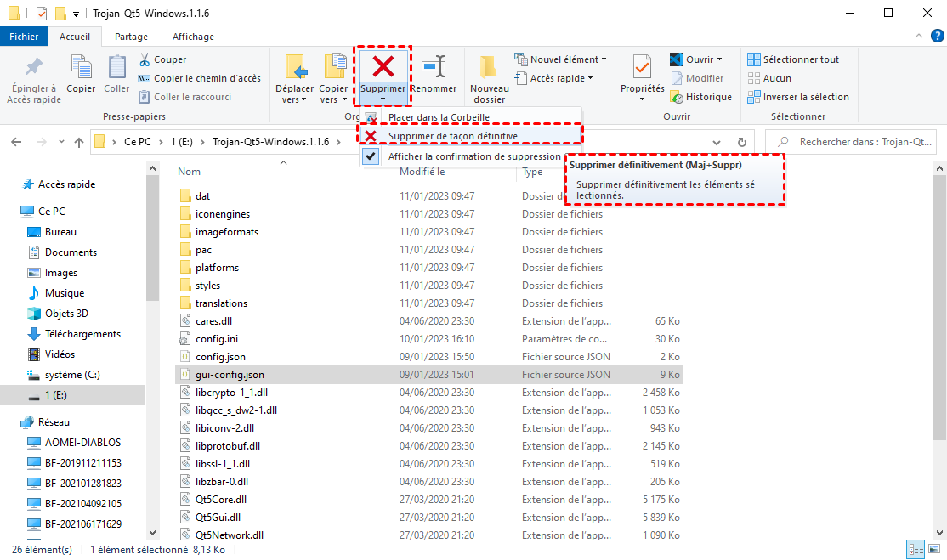Image resolution: width=947 pixels, height=560 pixels.
Task: Click the Couper scissors icon
Action: (x=145, y=59)
